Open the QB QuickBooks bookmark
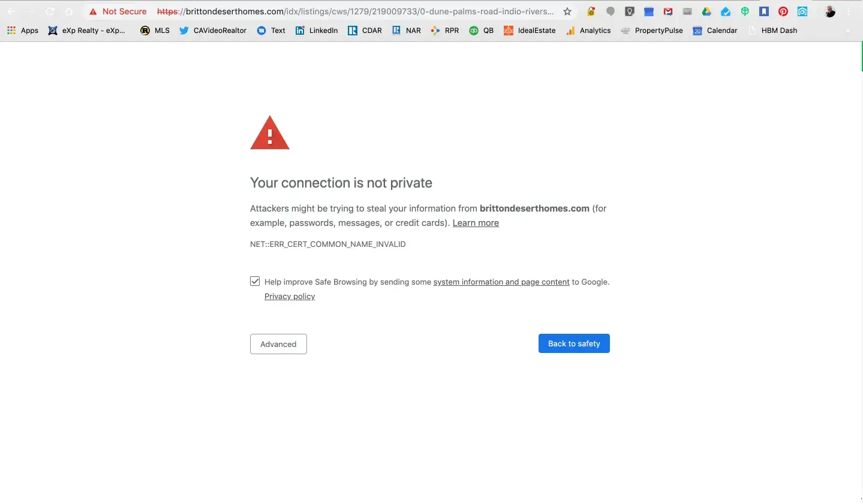863x504 pixels. 482,31
